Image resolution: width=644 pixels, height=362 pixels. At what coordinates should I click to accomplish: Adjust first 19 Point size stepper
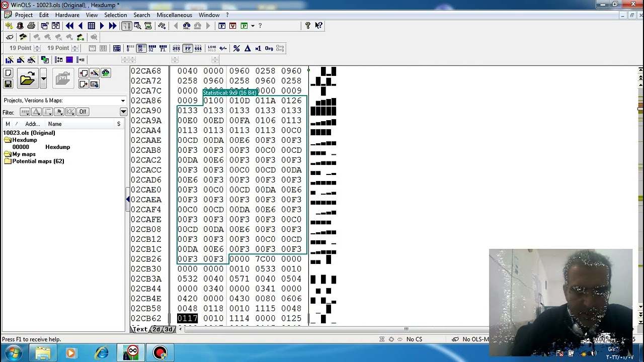[37, 48]
